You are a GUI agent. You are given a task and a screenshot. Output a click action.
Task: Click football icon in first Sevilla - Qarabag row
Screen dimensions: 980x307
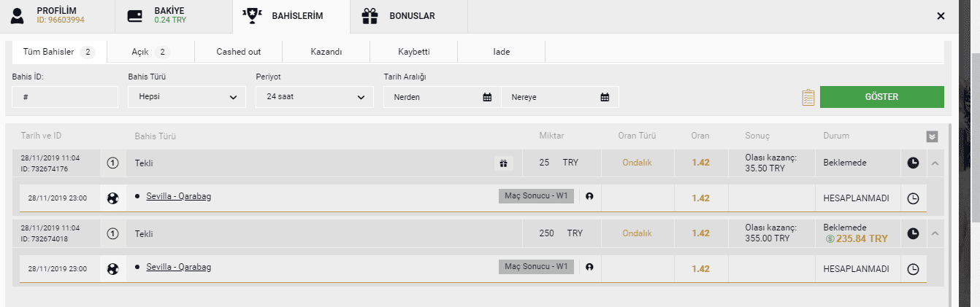(x=112, y=198)
